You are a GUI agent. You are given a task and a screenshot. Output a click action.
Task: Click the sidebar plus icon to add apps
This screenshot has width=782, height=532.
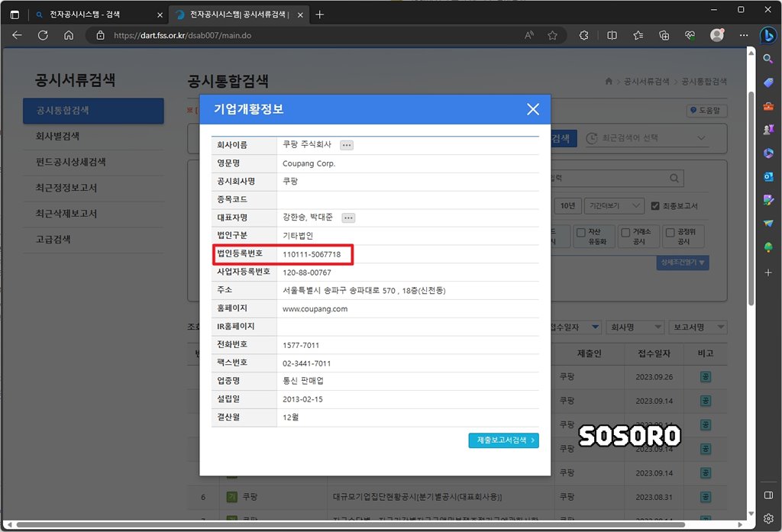point(768,272)
